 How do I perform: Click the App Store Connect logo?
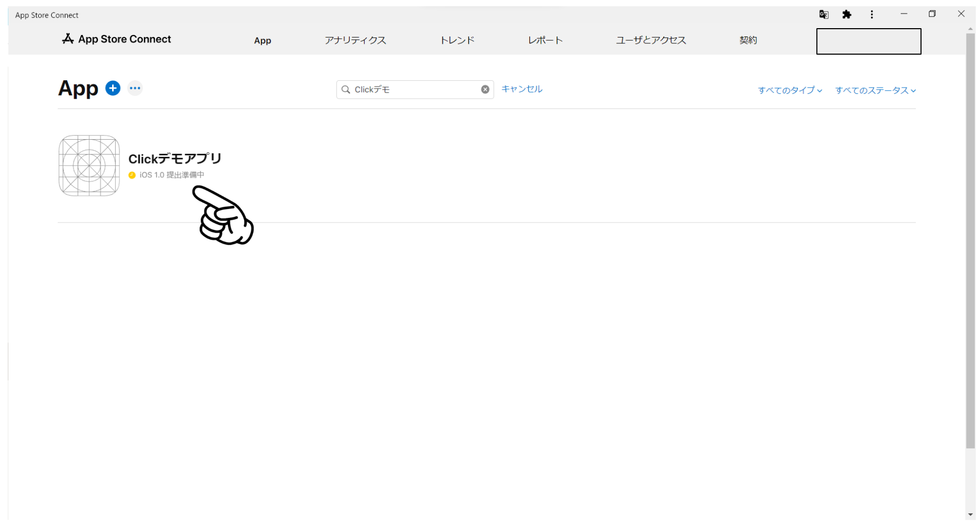(117, 39)
